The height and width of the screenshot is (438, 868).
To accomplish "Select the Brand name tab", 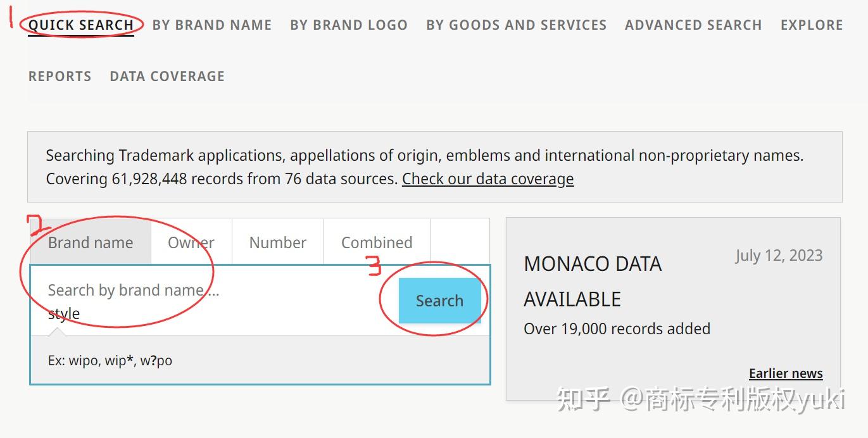I will (x=91, y=242).
